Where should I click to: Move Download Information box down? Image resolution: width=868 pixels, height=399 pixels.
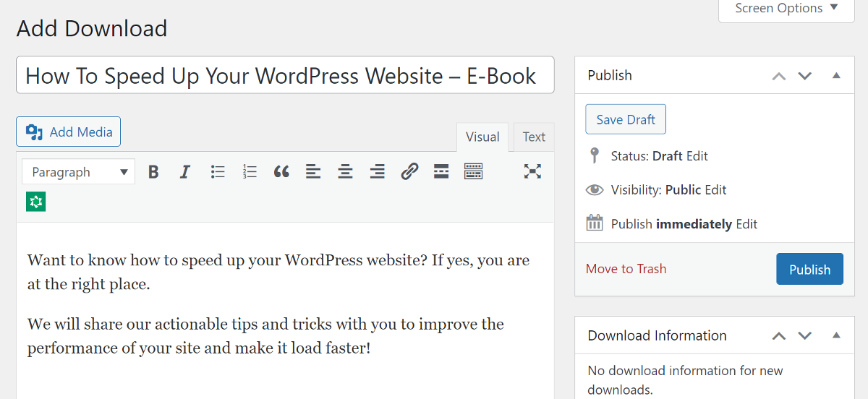coord(805,336)
